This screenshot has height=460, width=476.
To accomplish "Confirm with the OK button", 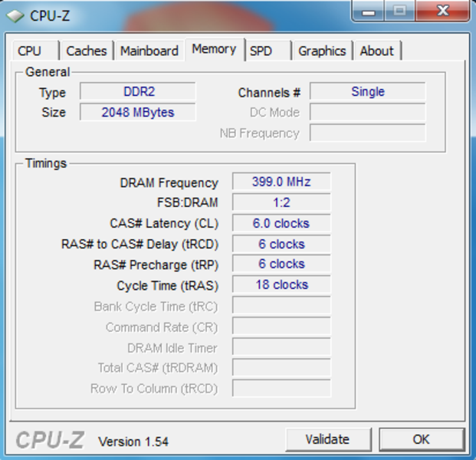I will coord(422,439).
